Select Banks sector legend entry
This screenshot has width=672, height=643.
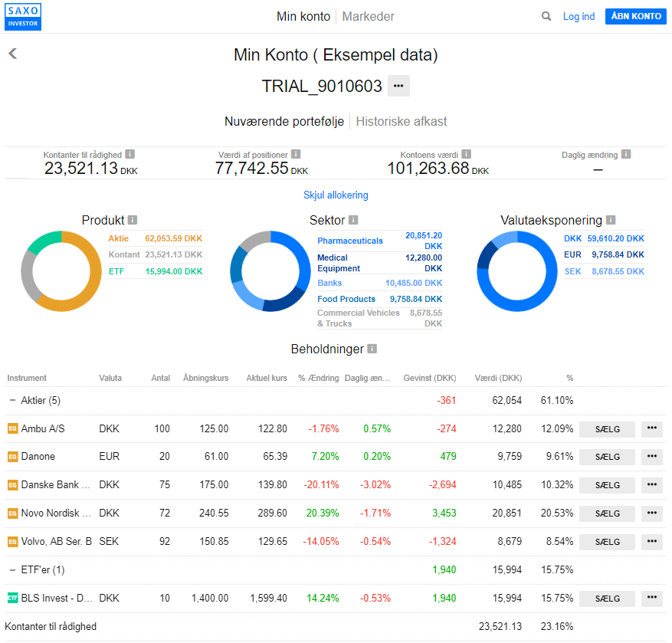[x=380, y=283]
